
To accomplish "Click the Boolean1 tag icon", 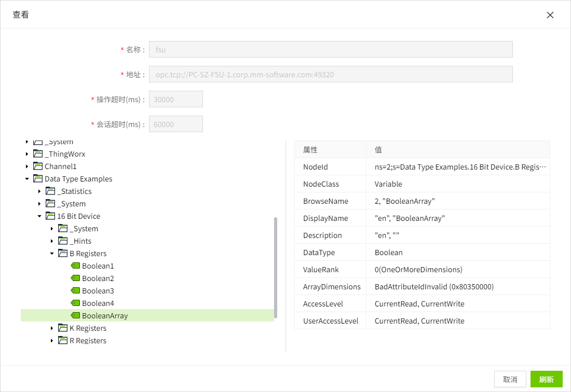I will pos(75,266).
